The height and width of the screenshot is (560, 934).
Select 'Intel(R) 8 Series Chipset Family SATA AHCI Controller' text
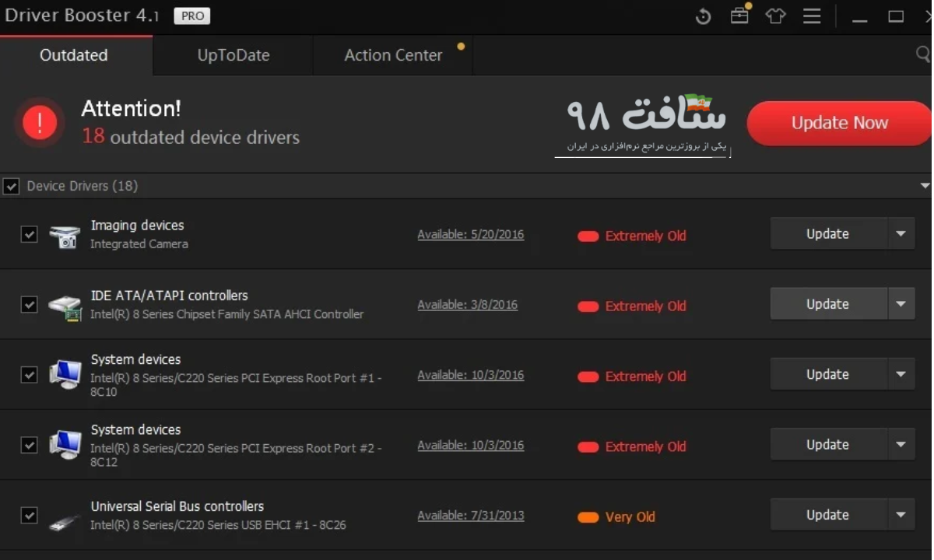click(227, 314)
